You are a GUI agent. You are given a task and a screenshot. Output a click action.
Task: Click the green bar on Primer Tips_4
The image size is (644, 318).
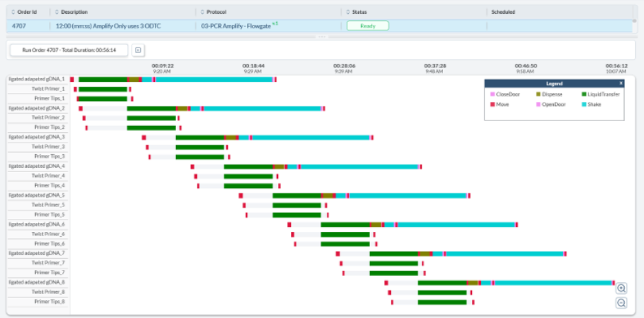pyautogui.click(x=248, y=185)
